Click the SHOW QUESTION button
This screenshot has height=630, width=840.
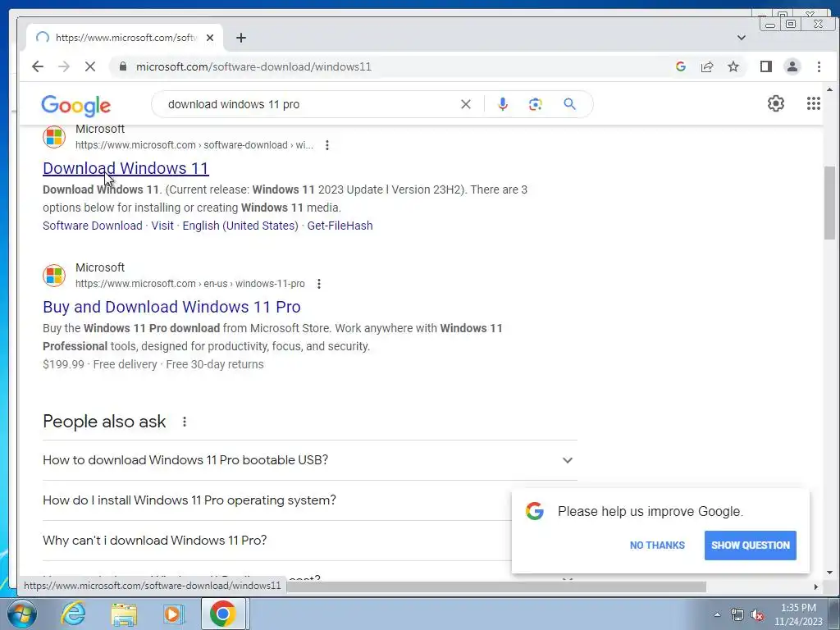point(751,546)
